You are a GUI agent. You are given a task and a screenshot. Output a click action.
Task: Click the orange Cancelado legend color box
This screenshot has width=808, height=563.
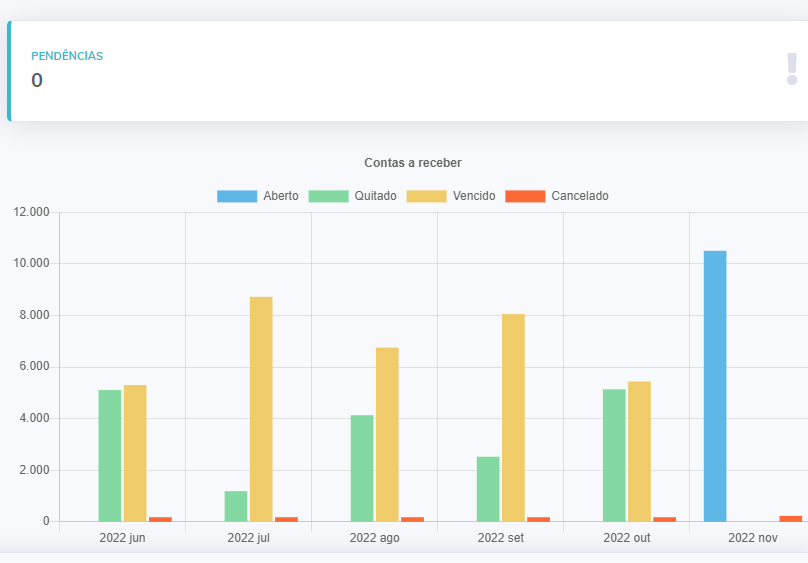525,196
